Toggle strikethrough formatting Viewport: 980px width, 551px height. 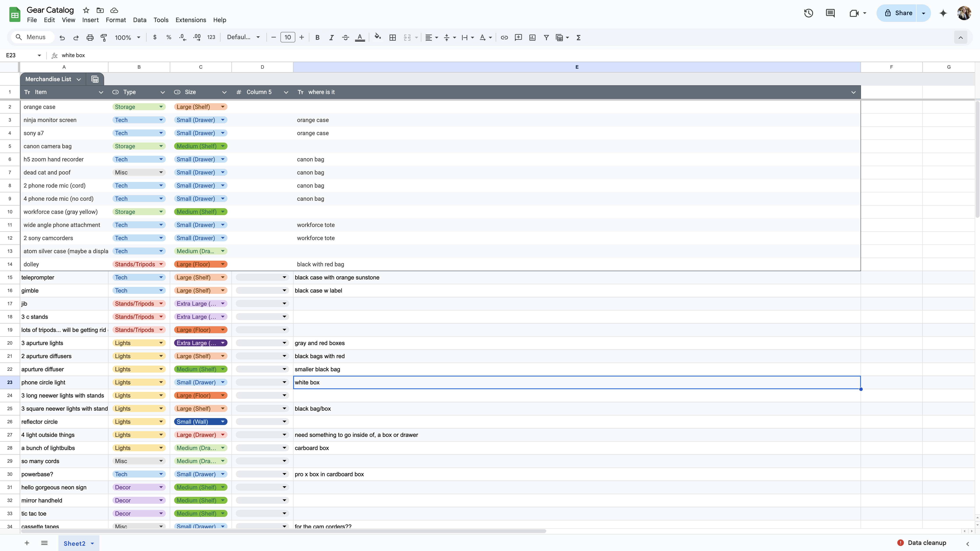[x=345, y=37]
